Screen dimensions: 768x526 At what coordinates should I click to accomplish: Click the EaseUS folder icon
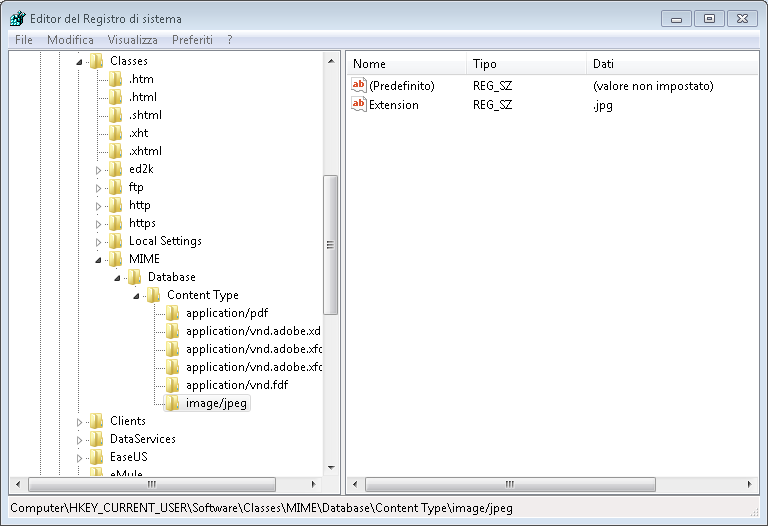point(96,457)
